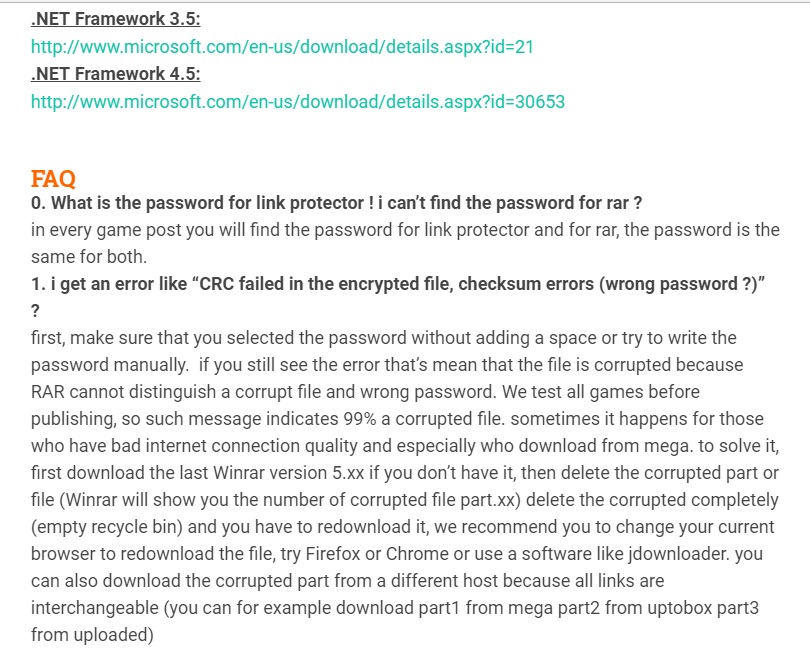Click the text "same for both."
810x651 pixels.
point(89,257)
